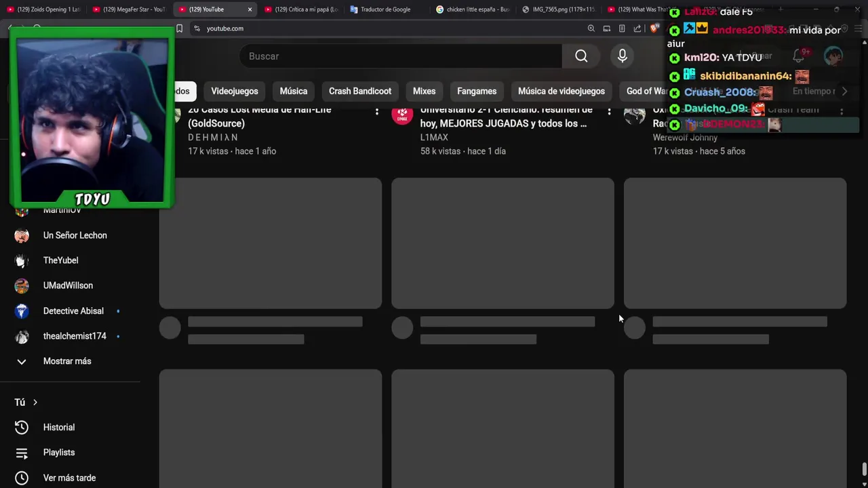Open thealchemist174 subscription channel
Screen dimensions: 868x488
pos(73,336)
